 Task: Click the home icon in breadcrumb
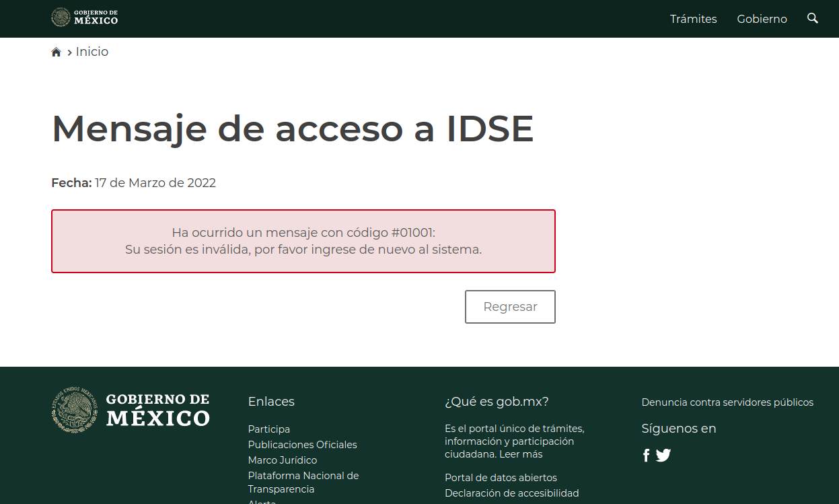pyautogui.click(x=57, y=52)
